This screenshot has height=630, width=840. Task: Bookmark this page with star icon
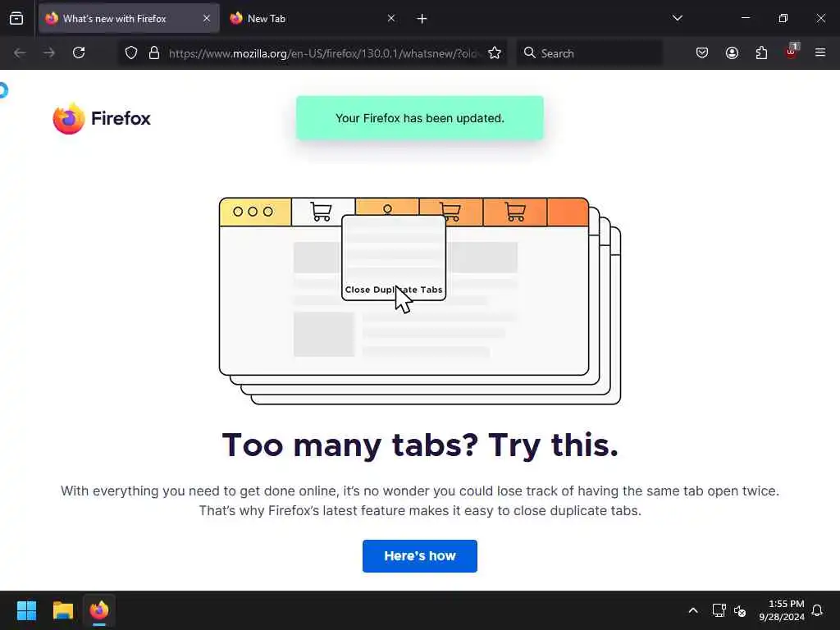(495, 53)
